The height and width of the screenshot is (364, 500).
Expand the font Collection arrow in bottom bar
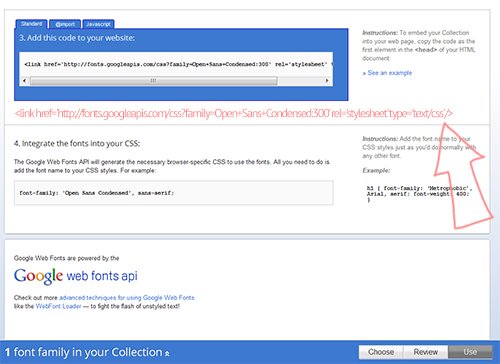(x=167, y=354)
